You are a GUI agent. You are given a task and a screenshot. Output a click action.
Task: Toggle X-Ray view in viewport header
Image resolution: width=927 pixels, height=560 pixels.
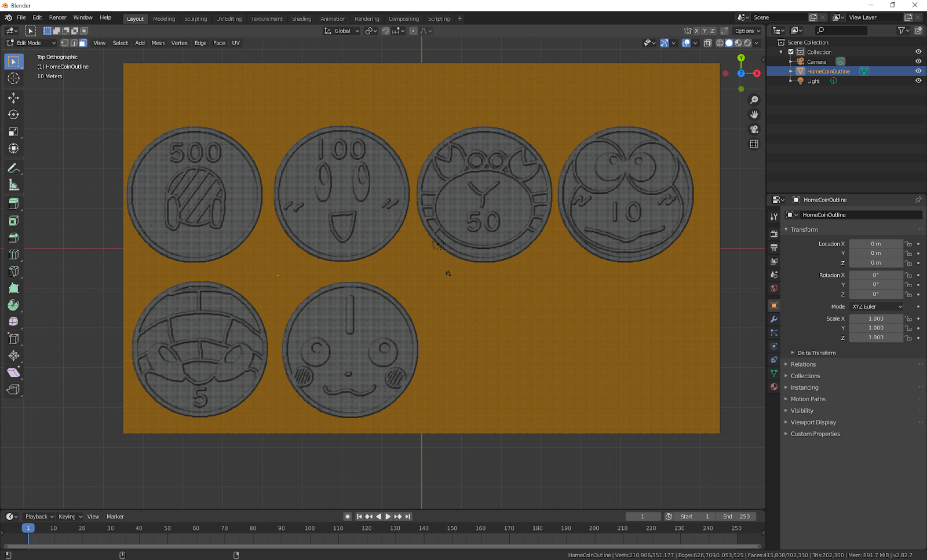pyautogui.click(x=707, y=43)
